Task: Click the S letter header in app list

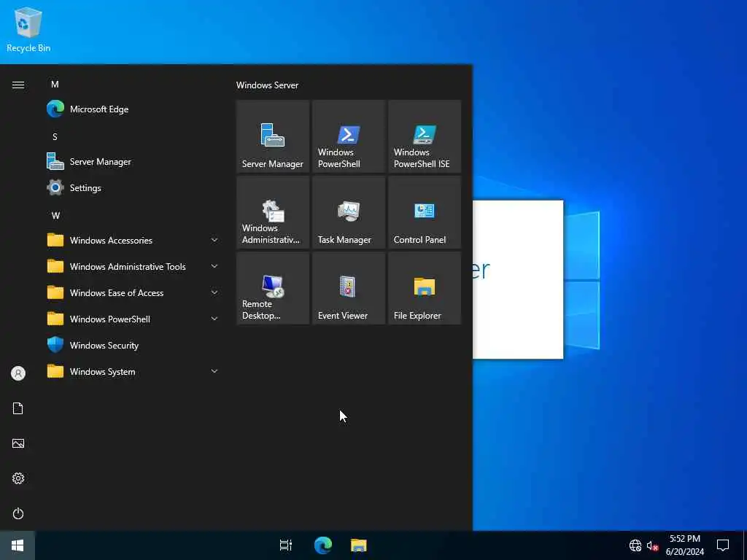Action: click(55, 137)
